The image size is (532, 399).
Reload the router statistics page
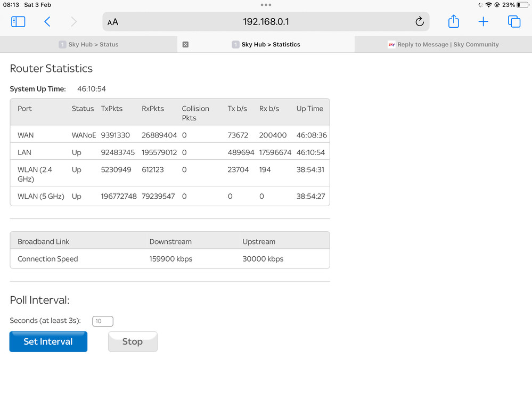click(419, 22)
